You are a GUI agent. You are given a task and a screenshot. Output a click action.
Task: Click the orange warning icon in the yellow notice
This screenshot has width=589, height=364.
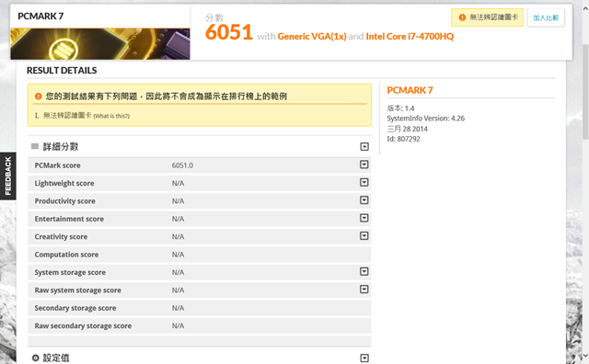[x=38, y=97]
